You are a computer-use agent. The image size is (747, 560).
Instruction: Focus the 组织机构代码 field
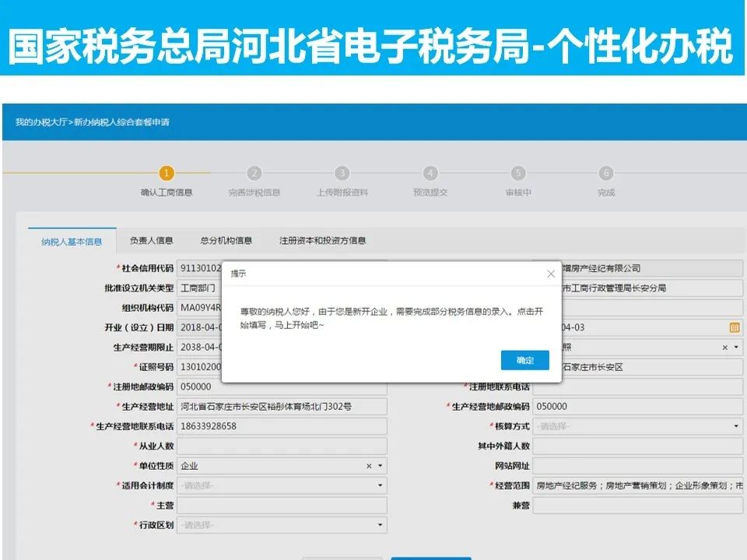[x=200, y=308]
